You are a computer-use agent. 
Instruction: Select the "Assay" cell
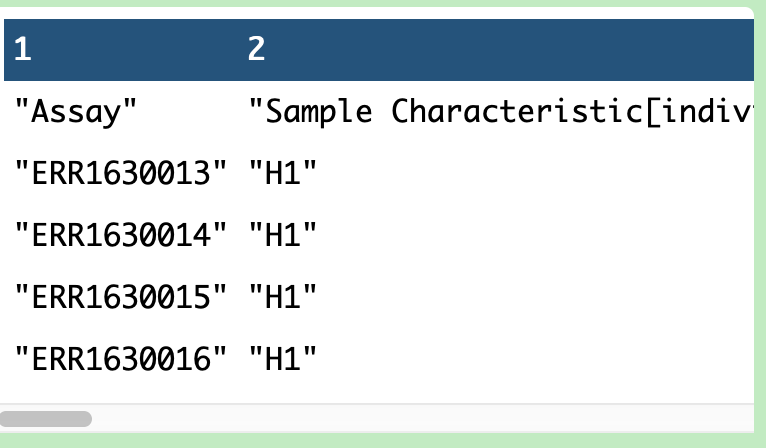76,112
